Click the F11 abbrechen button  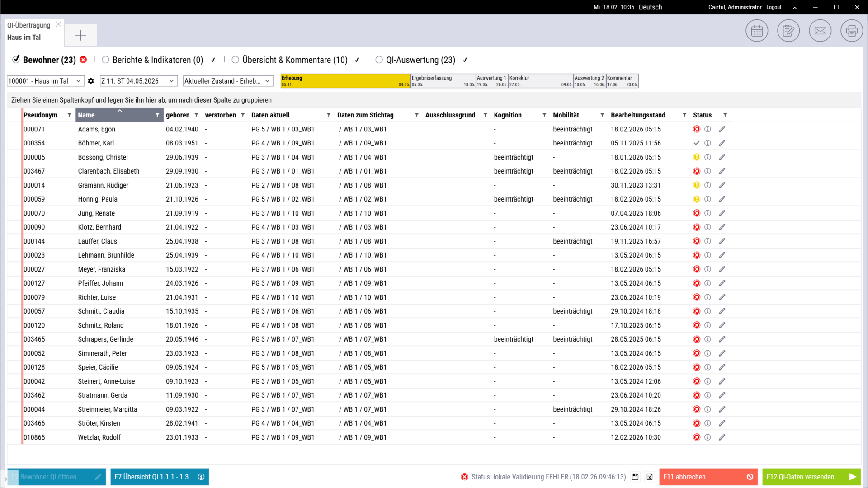708,477
